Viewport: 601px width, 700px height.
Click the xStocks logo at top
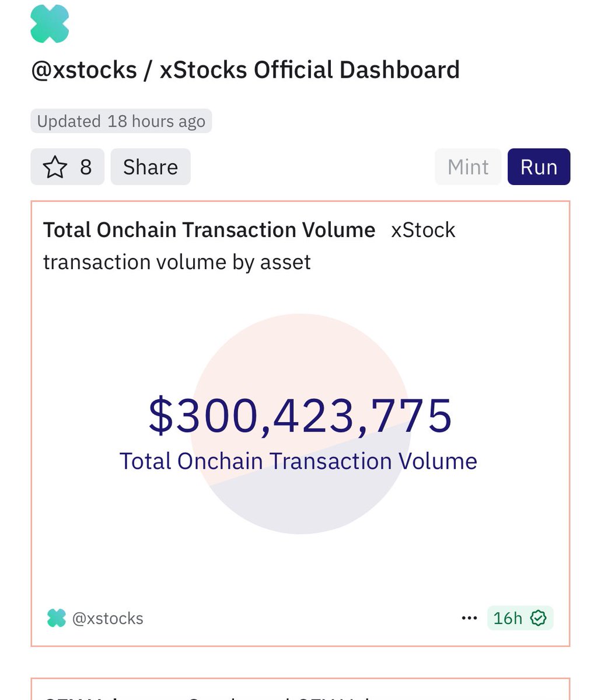(x=50, y=23)
